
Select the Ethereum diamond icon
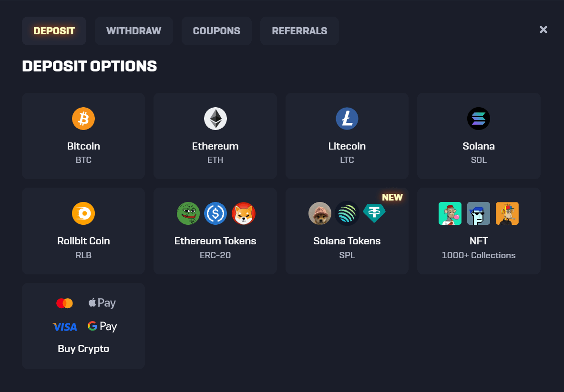[215, 119]
